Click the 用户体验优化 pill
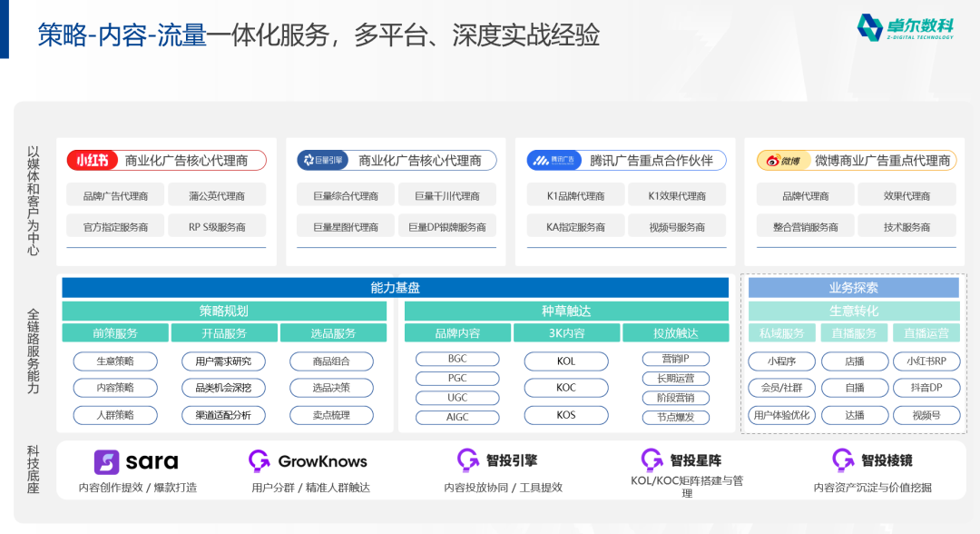 (782, 415)
